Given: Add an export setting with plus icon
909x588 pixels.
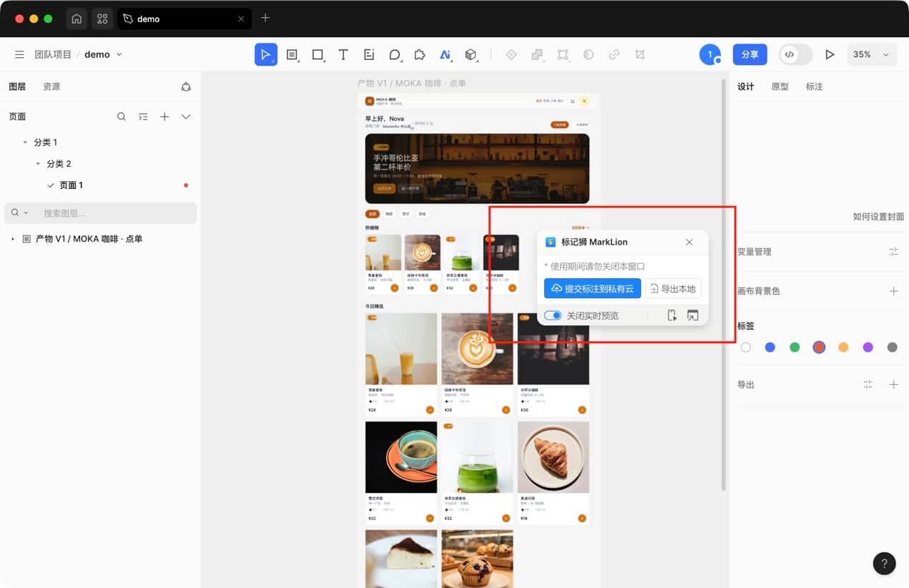Looking at the screenshot, I should point(893,385).
